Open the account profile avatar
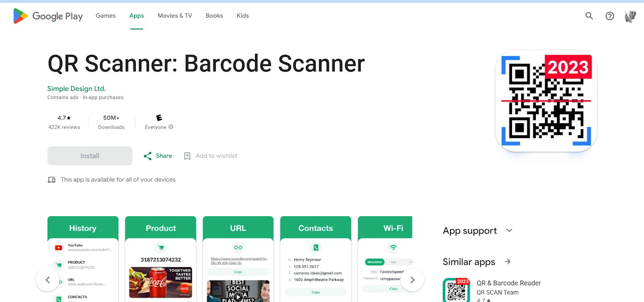Screen dimensions: 644x302 click(630, 16)
